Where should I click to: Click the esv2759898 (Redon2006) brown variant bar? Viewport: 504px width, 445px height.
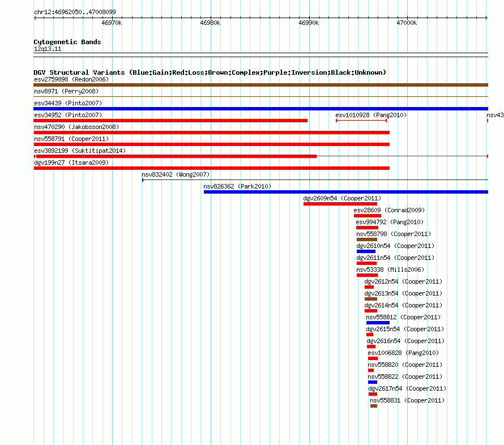point(260,85)
